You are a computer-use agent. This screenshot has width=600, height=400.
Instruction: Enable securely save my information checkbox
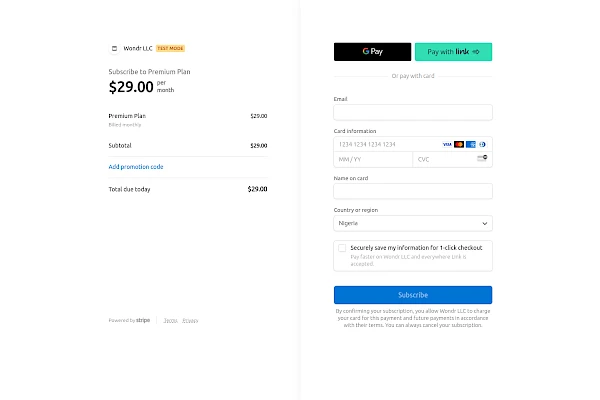tap(342, 247)
